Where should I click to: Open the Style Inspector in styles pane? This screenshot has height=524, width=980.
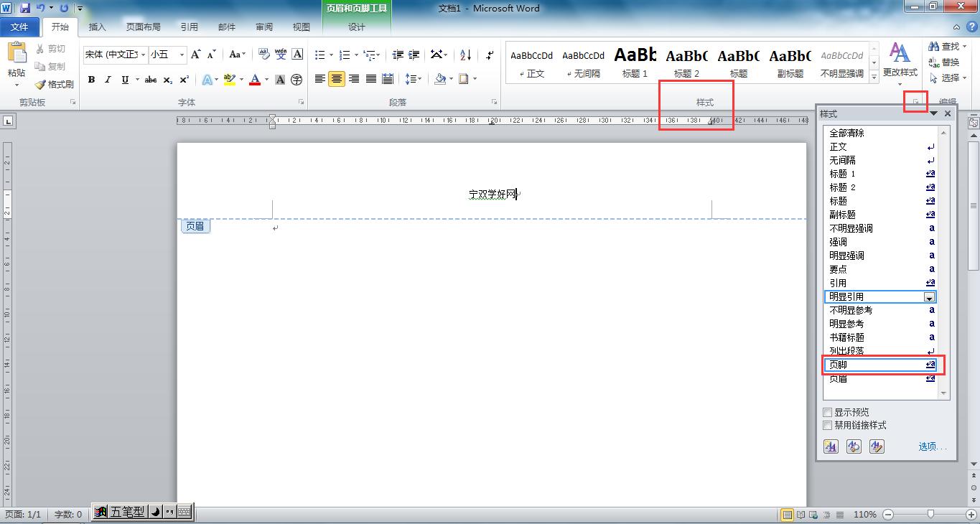pyautogui.click(x=854, y=446)
